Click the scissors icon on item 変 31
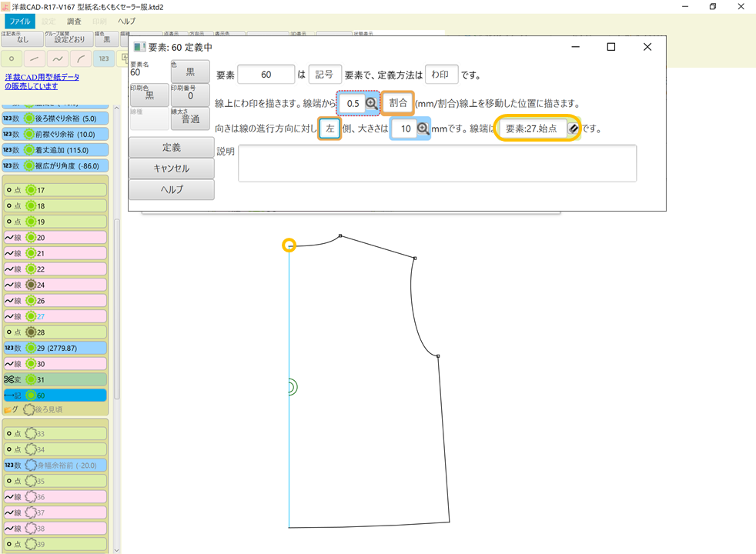The width and height of the screenshot is (756, 554). [8, 379]
